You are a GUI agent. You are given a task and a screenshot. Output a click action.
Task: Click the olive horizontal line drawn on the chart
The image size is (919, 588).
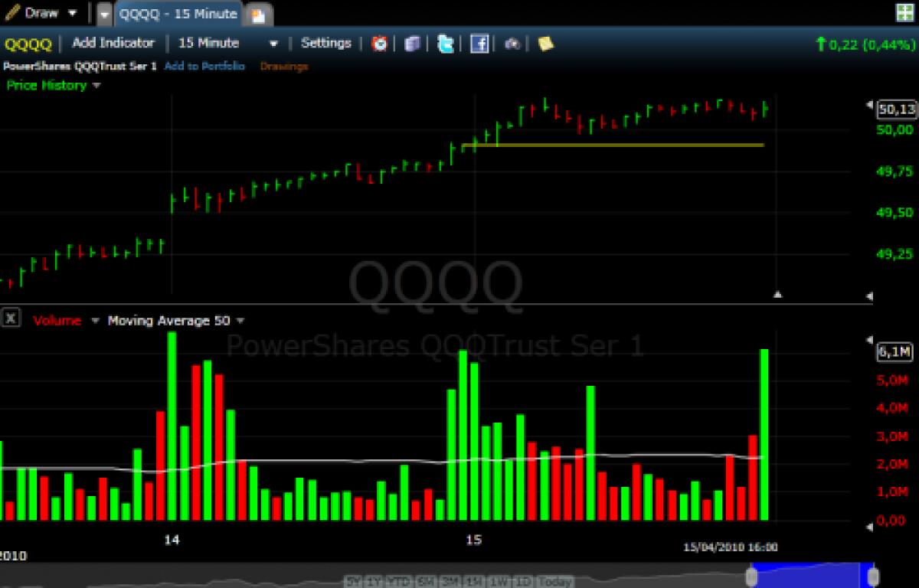(x=613, y=145)
